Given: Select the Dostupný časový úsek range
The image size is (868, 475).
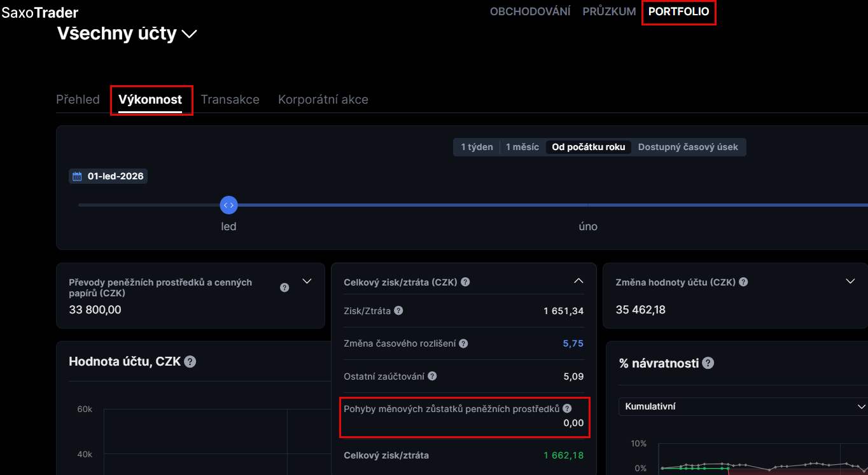Looking at the screenshot, I should click(687, 147).
